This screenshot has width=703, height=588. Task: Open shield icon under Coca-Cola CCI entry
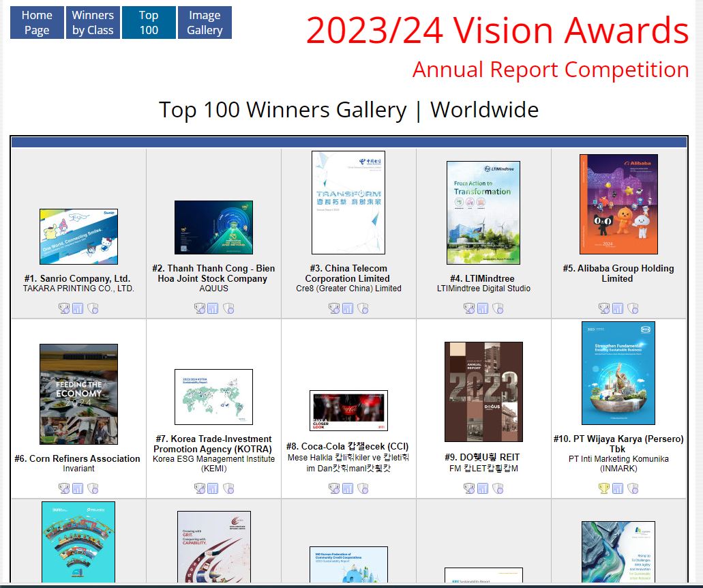click(363, 488)
